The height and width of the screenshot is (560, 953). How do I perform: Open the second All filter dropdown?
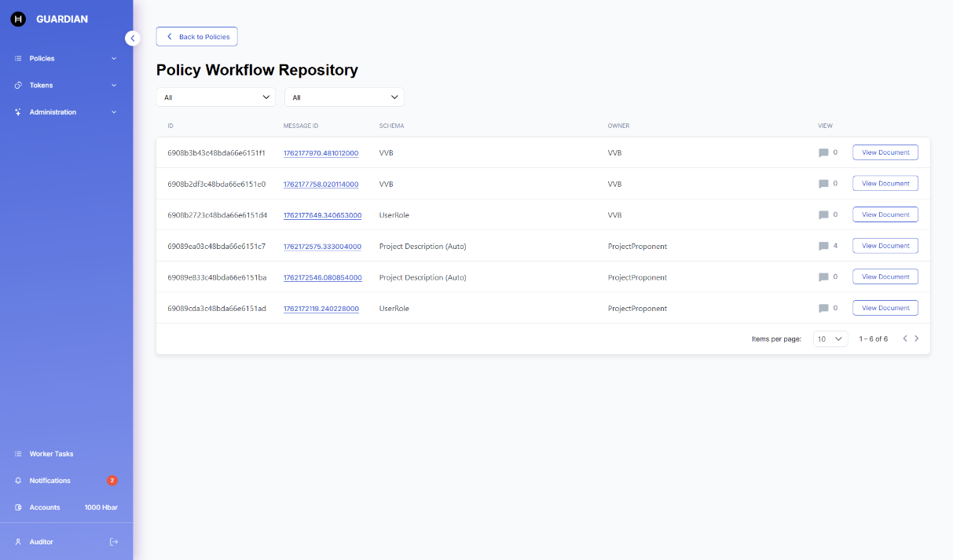click(344, 97)
